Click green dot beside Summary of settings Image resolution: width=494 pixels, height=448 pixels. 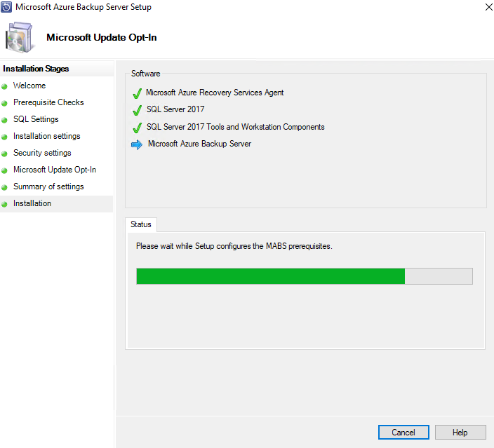tap(4, 188)
